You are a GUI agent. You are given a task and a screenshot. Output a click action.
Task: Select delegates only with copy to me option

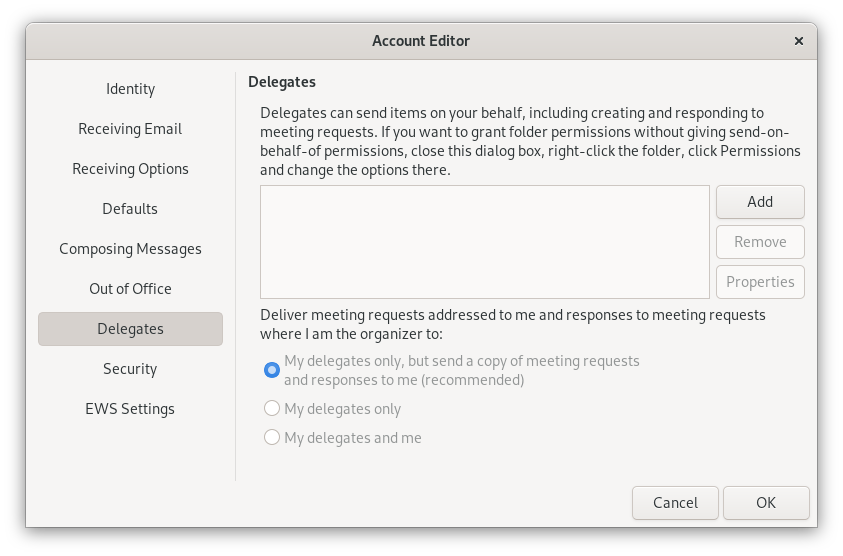click(x=272, y=370)
